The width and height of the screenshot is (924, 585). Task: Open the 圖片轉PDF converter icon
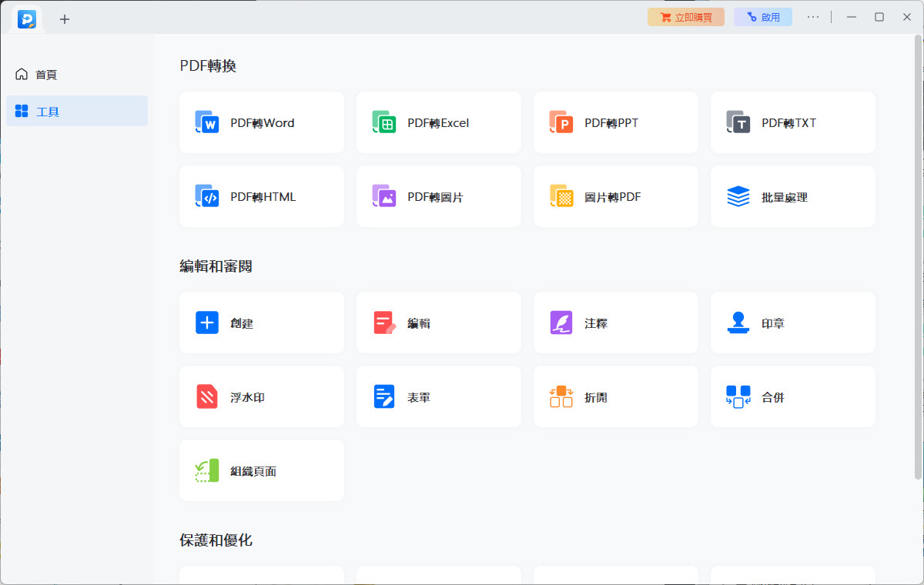point(561,196)
